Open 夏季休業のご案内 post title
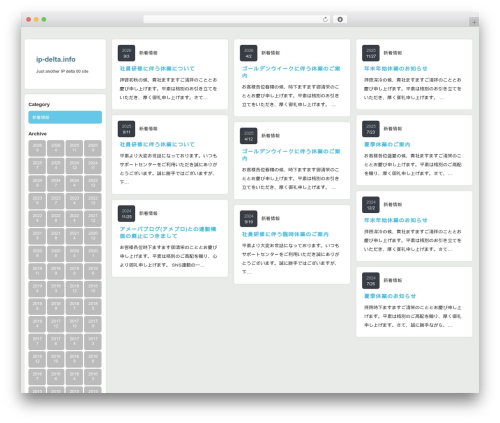This screenshot has height=423, width=500. [x=387, y=144]
